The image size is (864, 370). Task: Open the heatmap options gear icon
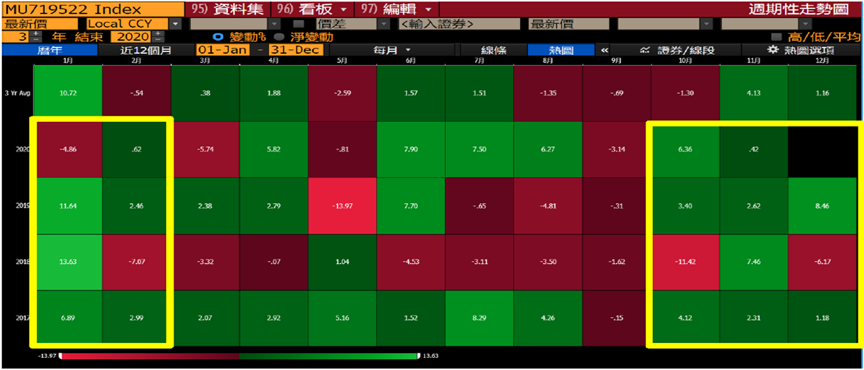click(x=773, y=50)
